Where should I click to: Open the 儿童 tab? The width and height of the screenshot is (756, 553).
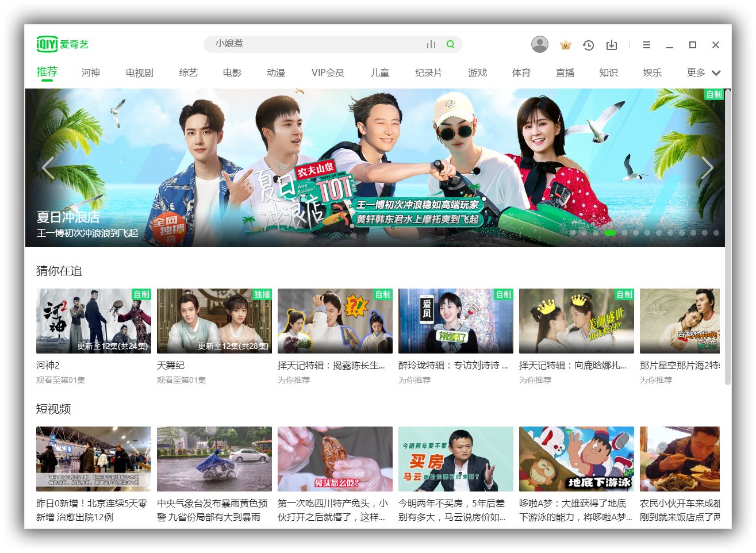pyautogui.click(x=380, y=73)
